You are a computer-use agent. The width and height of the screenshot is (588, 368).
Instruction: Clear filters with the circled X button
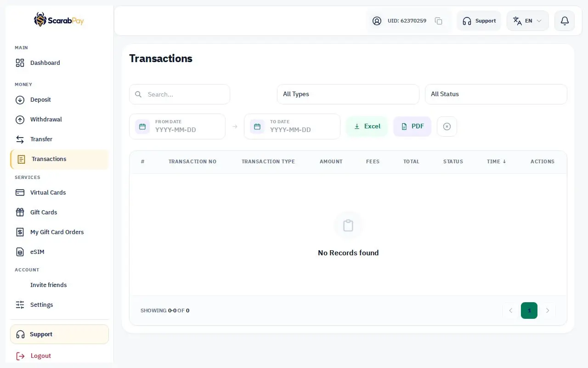click(x=447, y=126)
